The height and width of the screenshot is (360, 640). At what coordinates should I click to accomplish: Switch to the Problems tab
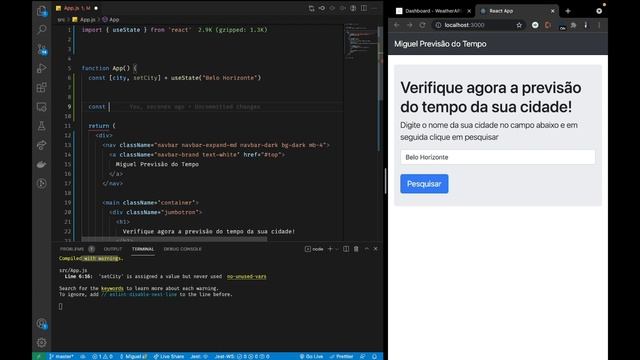[72, 249]
